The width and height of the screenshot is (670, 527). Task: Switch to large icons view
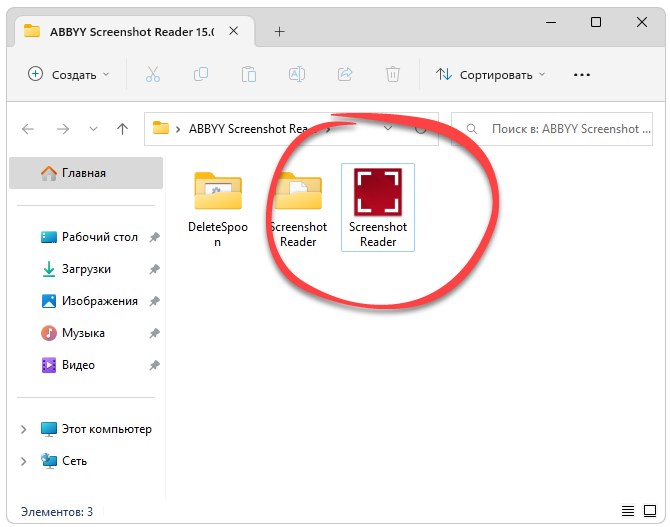point(650,511)
